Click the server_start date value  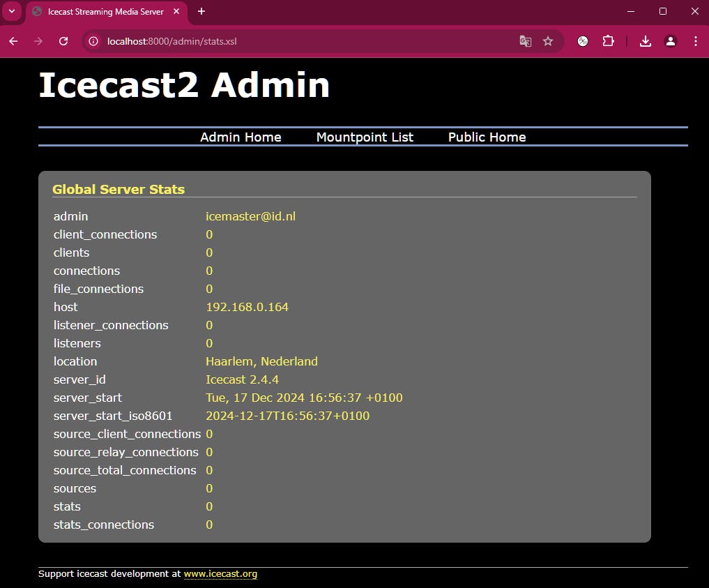[x=304, y=398]
